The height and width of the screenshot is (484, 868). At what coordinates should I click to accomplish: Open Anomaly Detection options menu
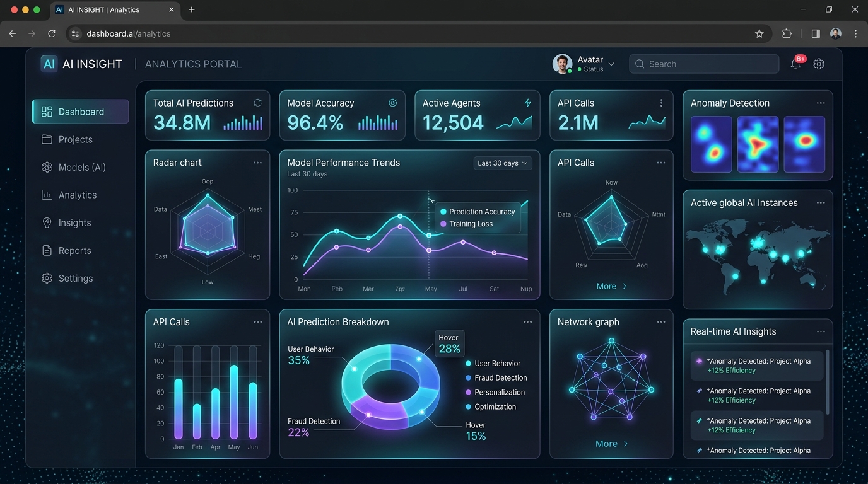coord(821,103)
